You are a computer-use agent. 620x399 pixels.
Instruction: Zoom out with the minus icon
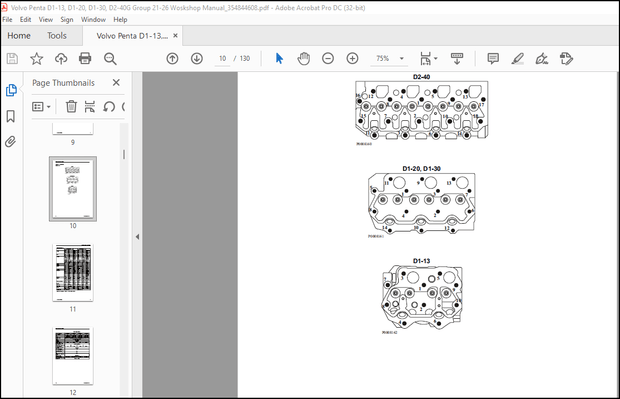pyautogui.click(x=328, y=59)
